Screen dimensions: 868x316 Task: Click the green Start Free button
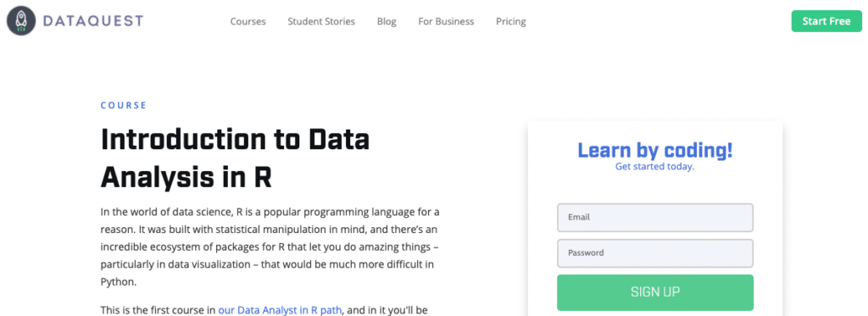coord(826,21)
